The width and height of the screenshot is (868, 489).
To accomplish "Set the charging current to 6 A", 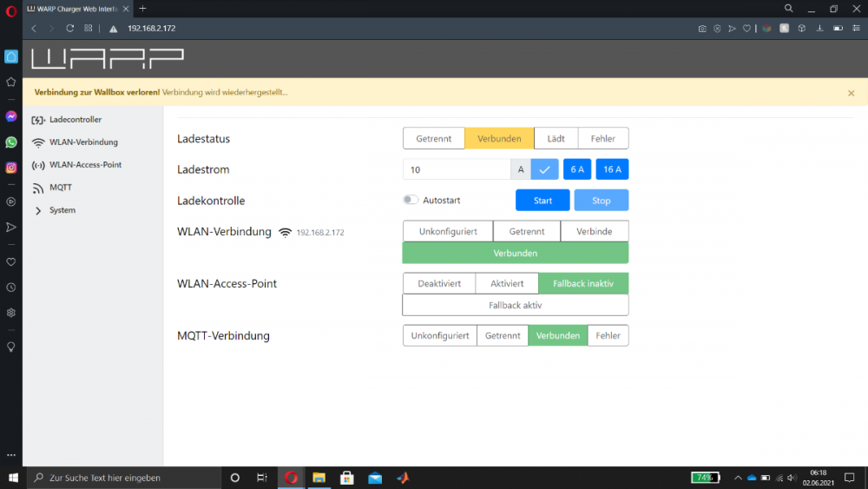I will [577, 169].
